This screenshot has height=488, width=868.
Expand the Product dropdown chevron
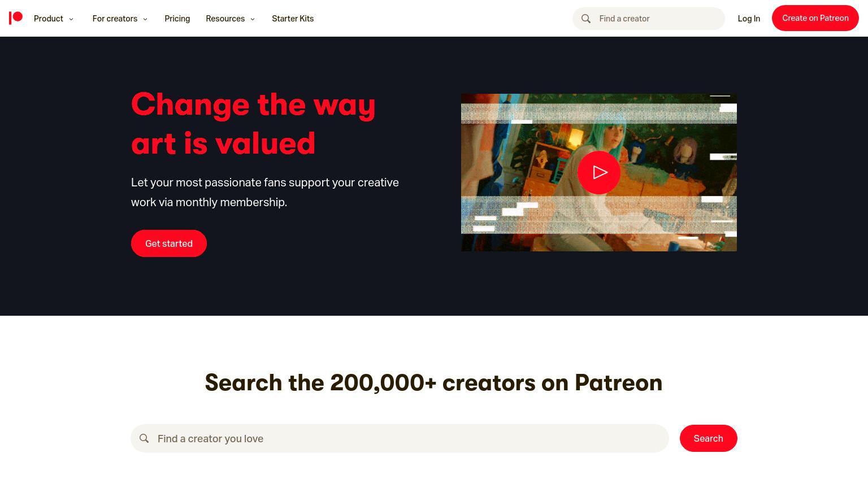click(x=71, y=19)
